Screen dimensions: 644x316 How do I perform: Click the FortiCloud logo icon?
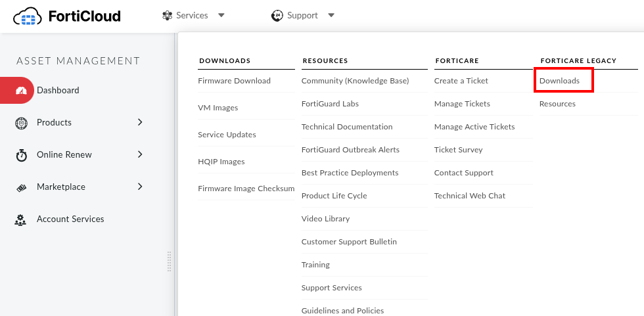pos(28,16)
